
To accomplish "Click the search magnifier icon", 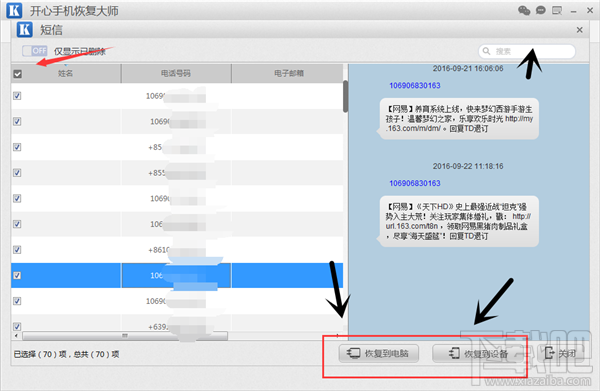I will (486, 51).
